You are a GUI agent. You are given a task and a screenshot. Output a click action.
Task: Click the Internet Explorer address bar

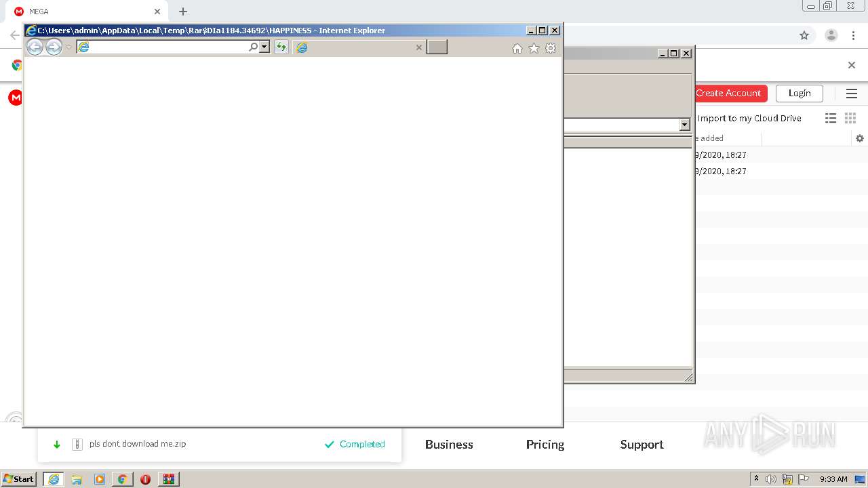click(x=163, y=47)
